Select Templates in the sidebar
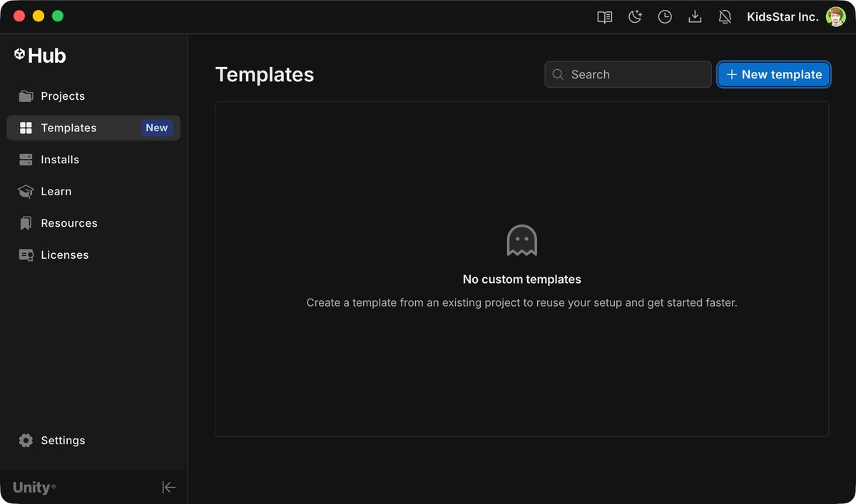 (93, 128)
